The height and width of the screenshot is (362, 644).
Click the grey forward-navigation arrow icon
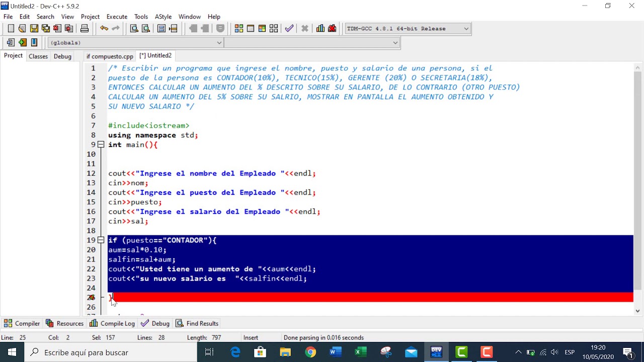click(205, 29)
